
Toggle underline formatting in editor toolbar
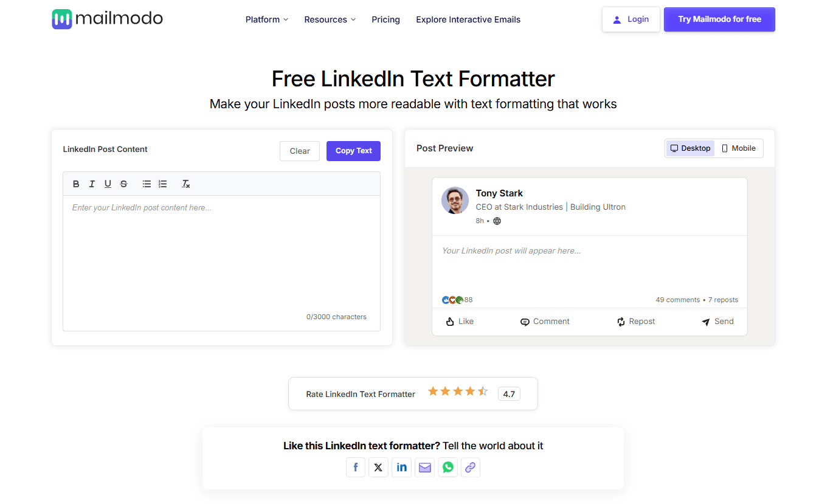[x=108, y=184]
